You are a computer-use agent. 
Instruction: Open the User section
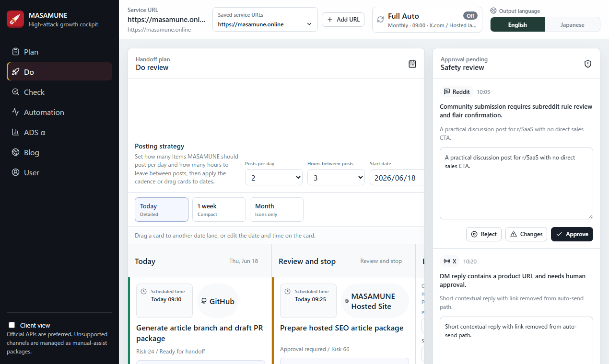tap(59, 172)
